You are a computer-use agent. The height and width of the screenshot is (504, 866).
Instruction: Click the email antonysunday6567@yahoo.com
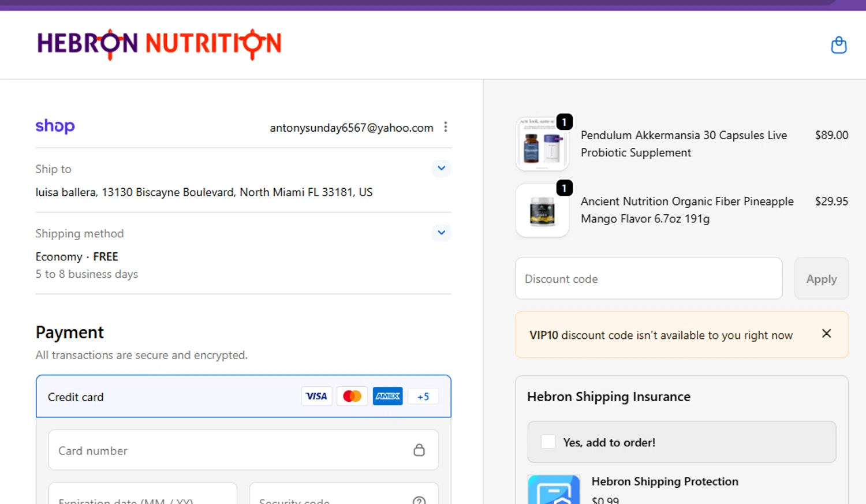352,128
